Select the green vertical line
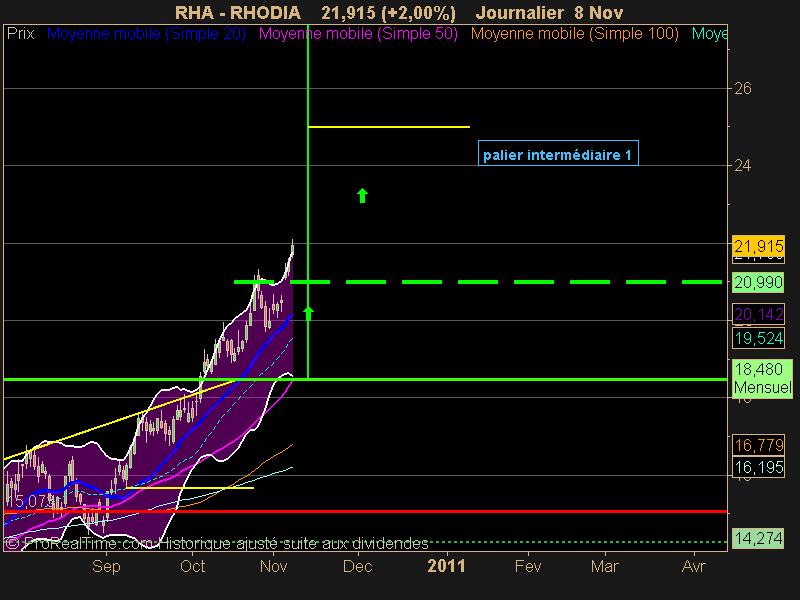The height and width of the screenshot is (600, 800). 308,202
